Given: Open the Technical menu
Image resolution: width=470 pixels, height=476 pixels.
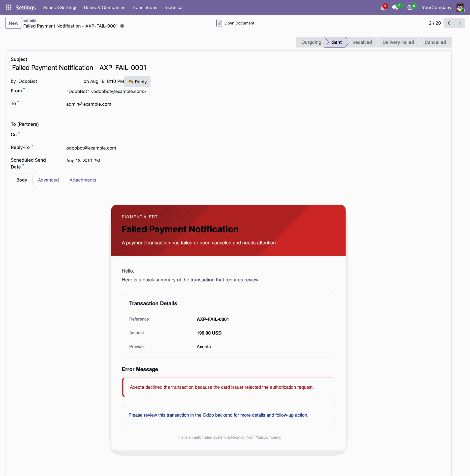Looking at the screenshot, I should tap(174, 7).
